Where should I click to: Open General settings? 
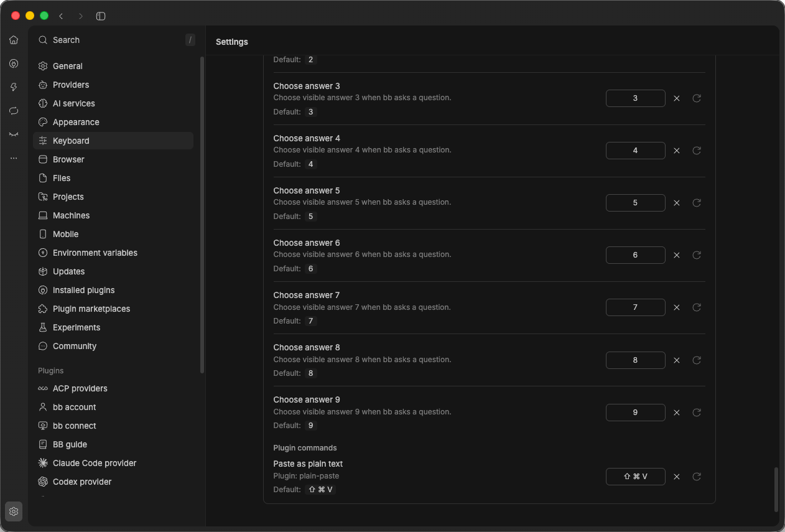[113, 66]
